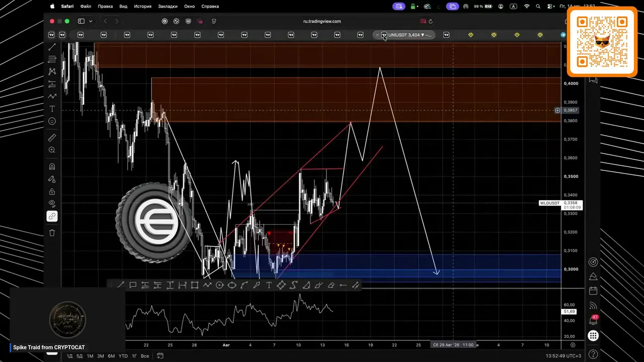Open the forecasting and measurement tools

[52, 84]
